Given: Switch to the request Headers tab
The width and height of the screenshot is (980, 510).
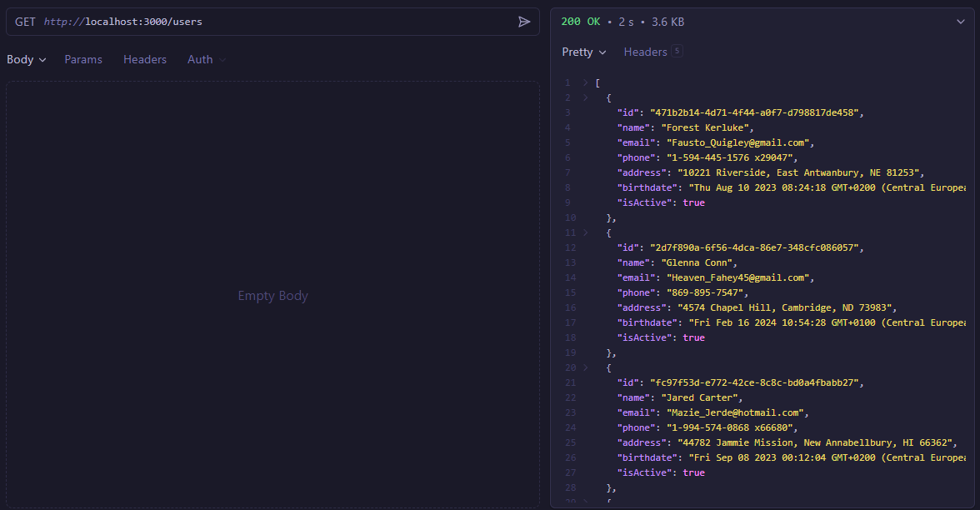Looking at the screenshot, I should point(145,60).
